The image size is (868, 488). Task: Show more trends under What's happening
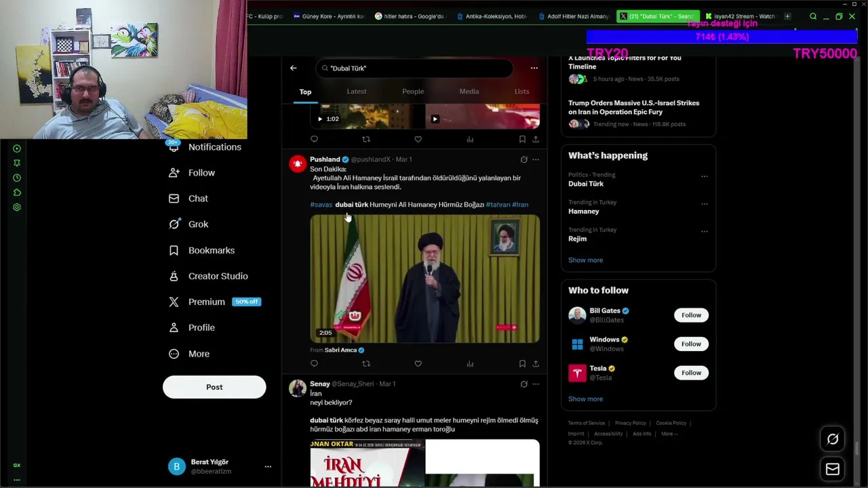point(585,260)
